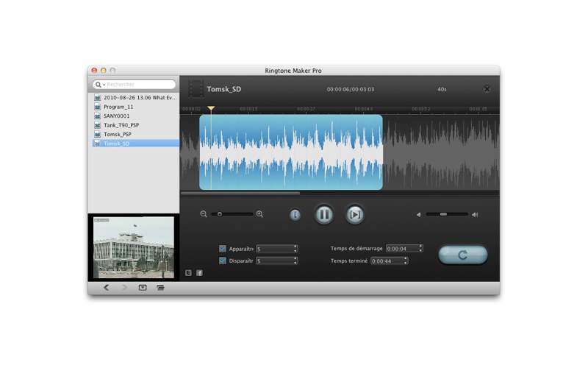Viewport: 588px width, 368px height.
Task: Click the set start marker bracket button
Action: [x=295, y=214]
